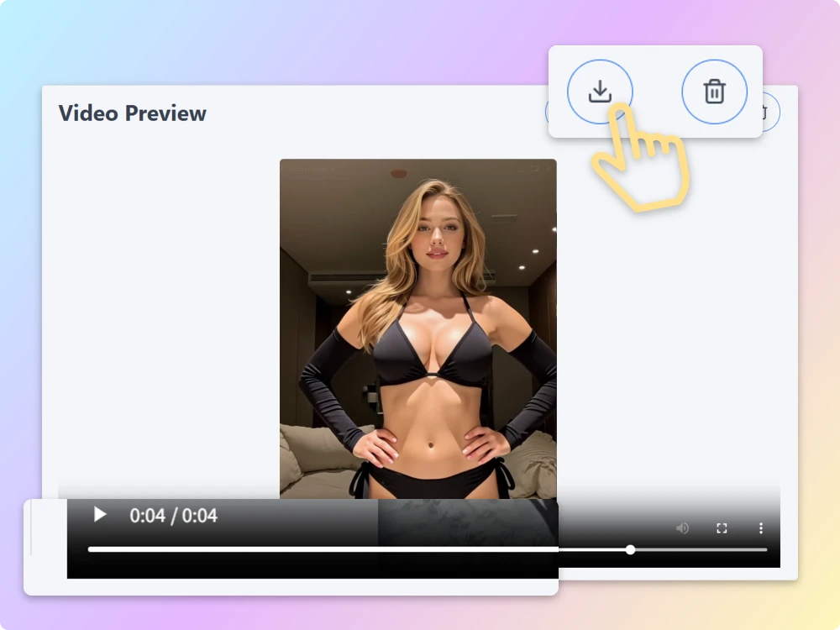Image resolution: width=840 pixels, height=630 pixels.
Task: Click the 0:04 / 0:04 time display
Action: pyautogui.click(x=174, y=516)
